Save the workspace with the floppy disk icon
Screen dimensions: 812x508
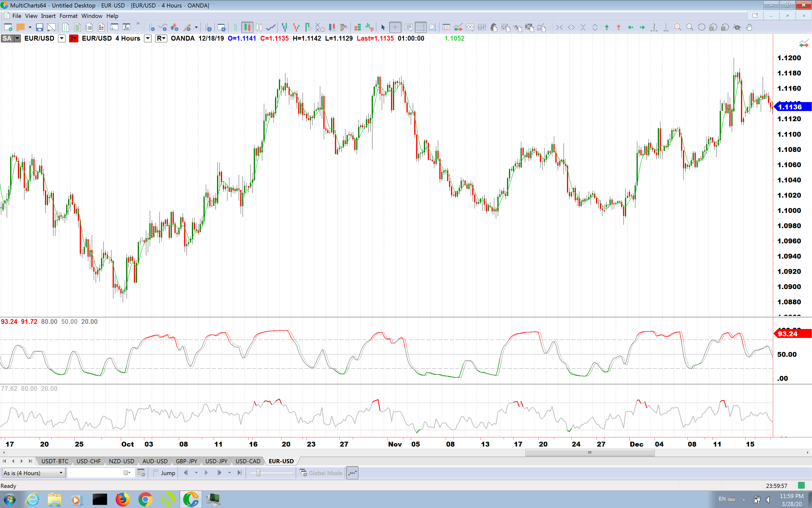coord(40,28)
